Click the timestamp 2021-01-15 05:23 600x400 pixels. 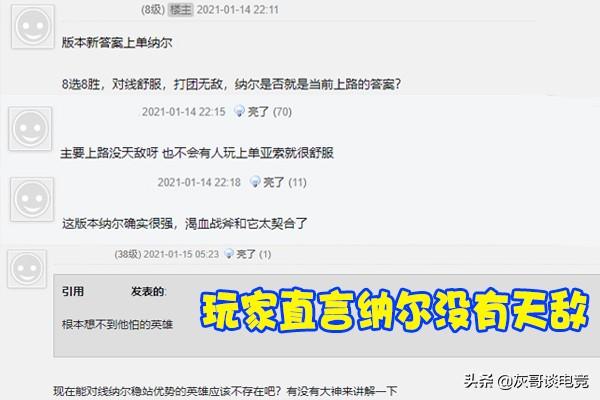181,254
